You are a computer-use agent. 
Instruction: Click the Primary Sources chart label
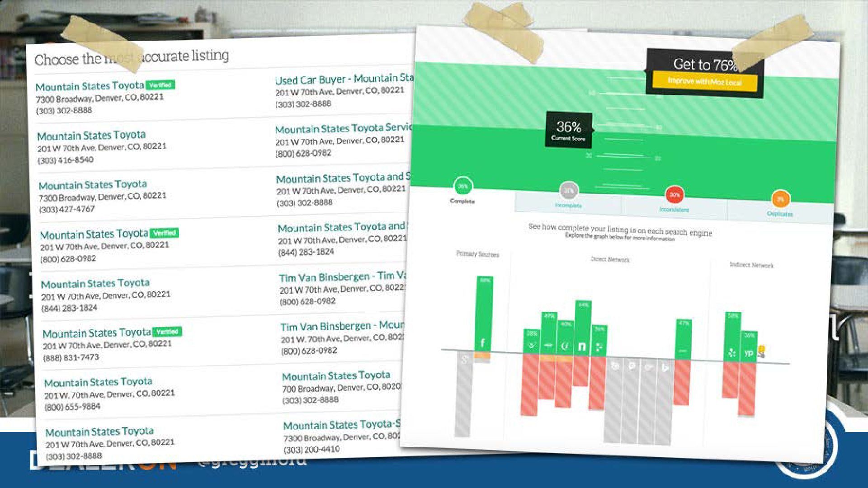(477, 254)
